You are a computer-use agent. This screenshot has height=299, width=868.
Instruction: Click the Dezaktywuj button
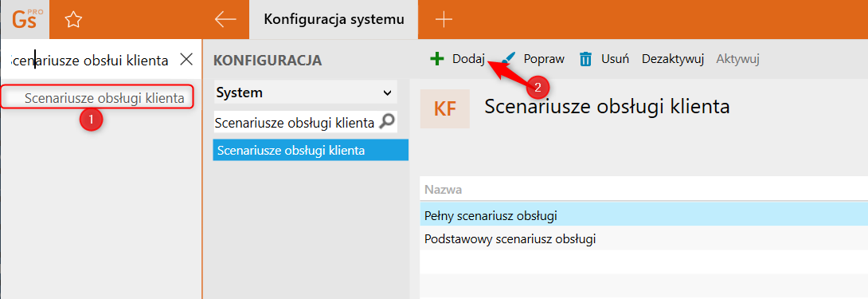click(x=673, y=59)
